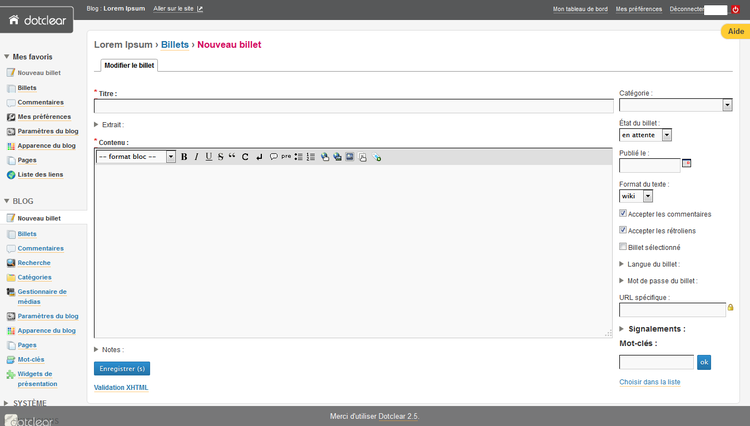
Task: Apply strikethrough formatting in toolbar
Action: [x=220, y=157]
